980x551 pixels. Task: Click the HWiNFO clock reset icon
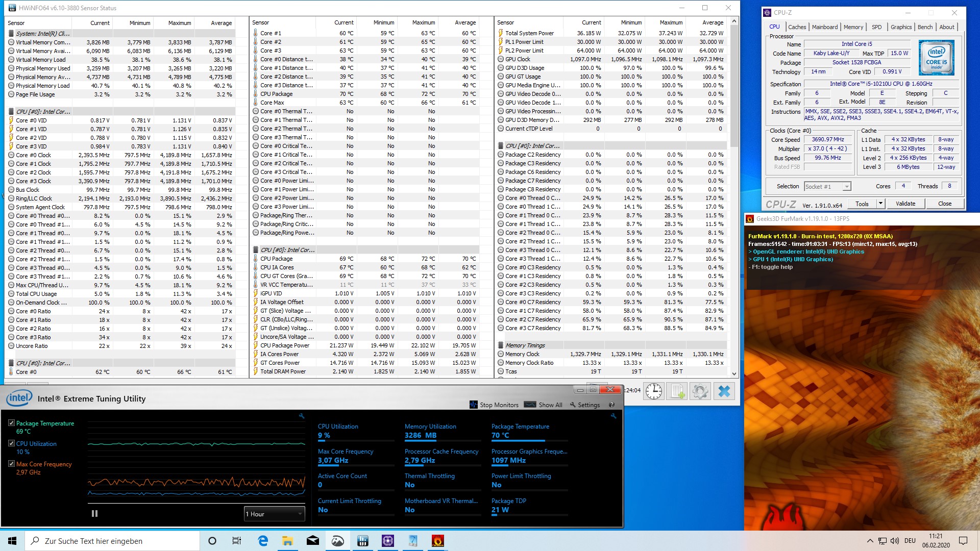[653, 391]
